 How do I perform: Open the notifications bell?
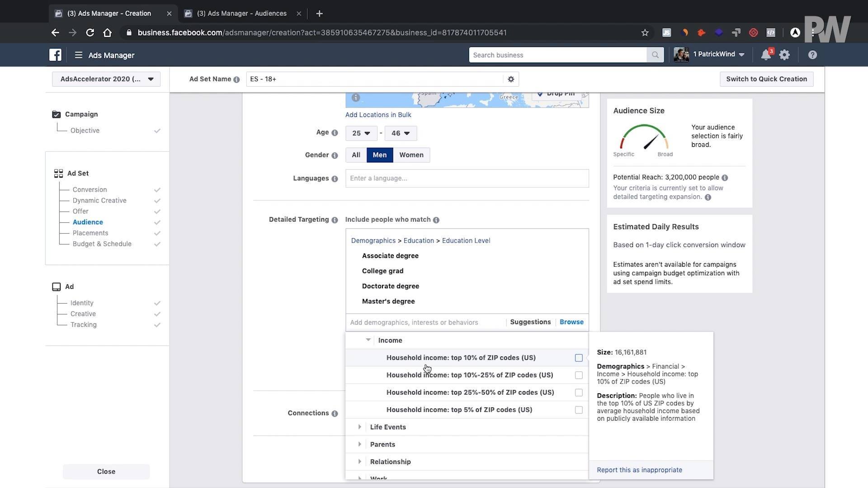[766, 55]
